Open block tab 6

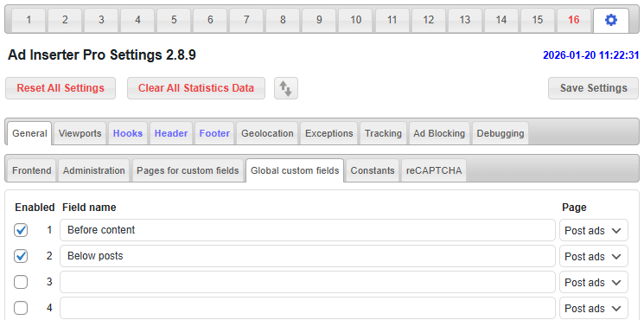click(210, 20)
